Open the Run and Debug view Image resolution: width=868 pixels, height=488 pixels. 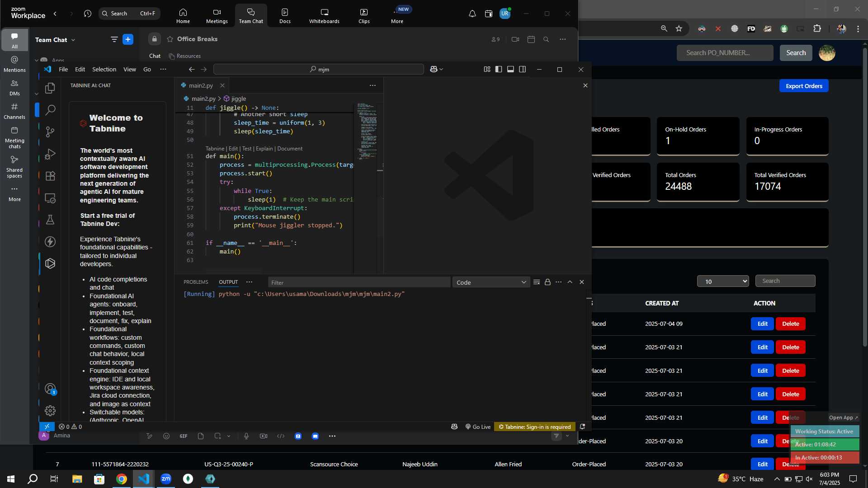50,154
